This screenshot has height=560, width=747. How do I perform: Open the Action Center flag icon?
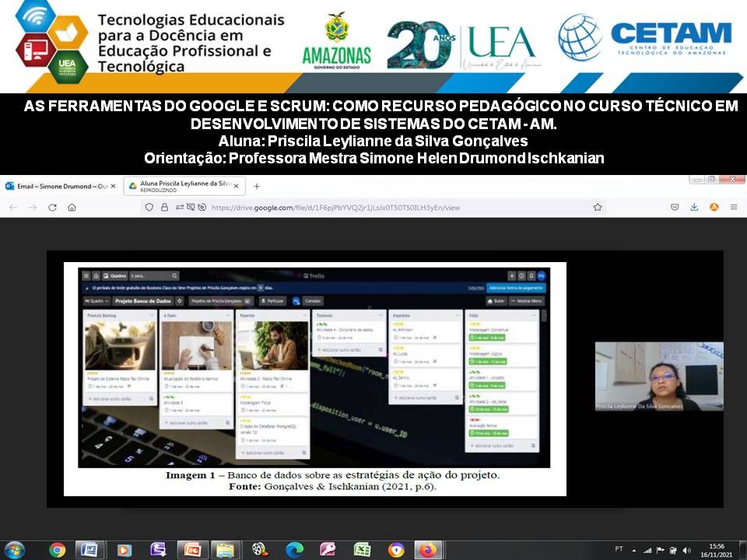(661, 551)
